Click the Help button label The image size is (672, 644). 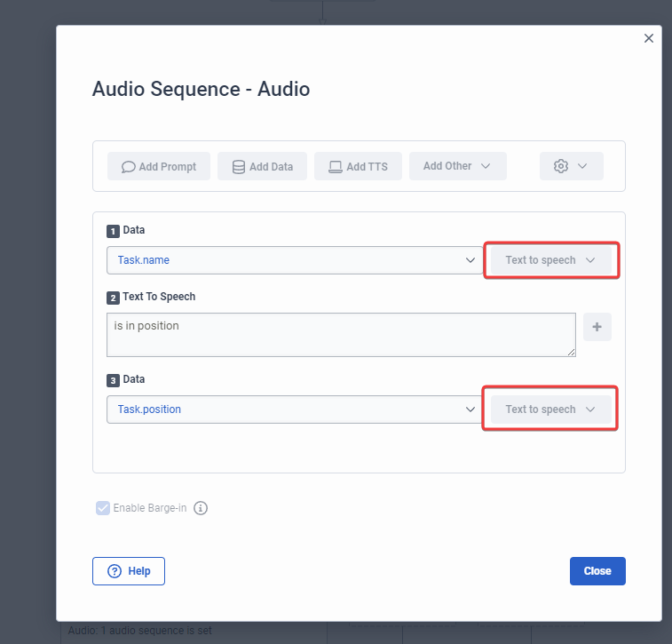click(x=139, y=571)
